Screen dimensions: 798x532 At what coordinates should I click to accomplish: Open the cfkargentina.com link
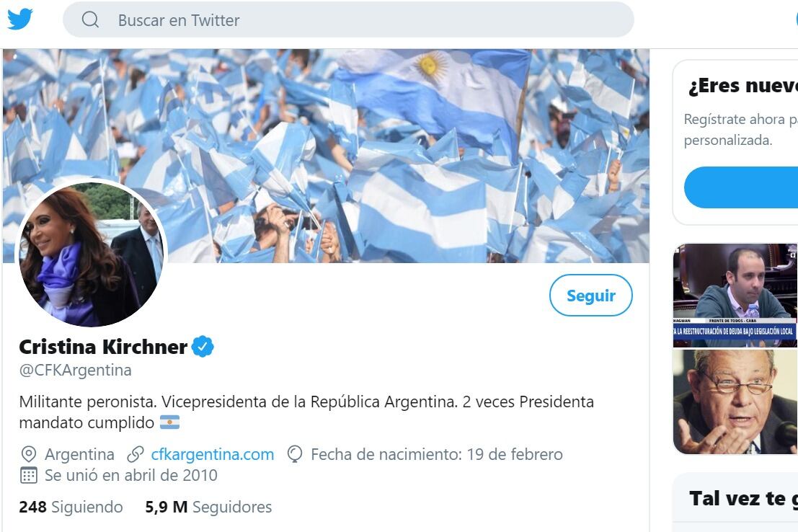click(x=213, y=454)
